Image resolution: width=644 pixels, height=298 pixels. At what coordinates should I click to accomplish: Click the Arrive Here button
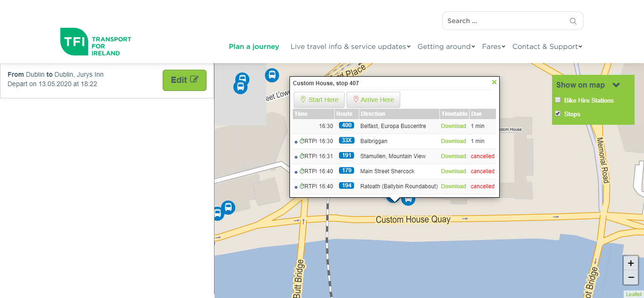(373, 100)
